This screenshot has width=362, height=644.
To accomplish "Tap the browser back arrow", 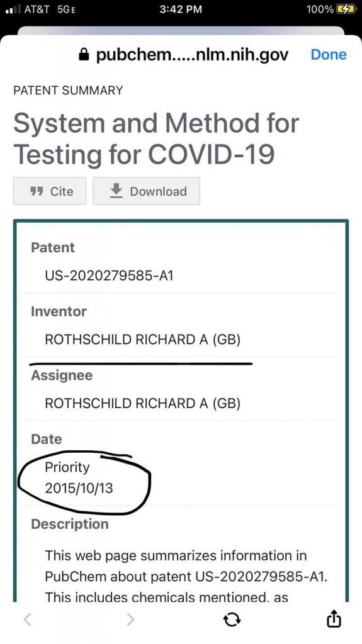I will 27,619.
